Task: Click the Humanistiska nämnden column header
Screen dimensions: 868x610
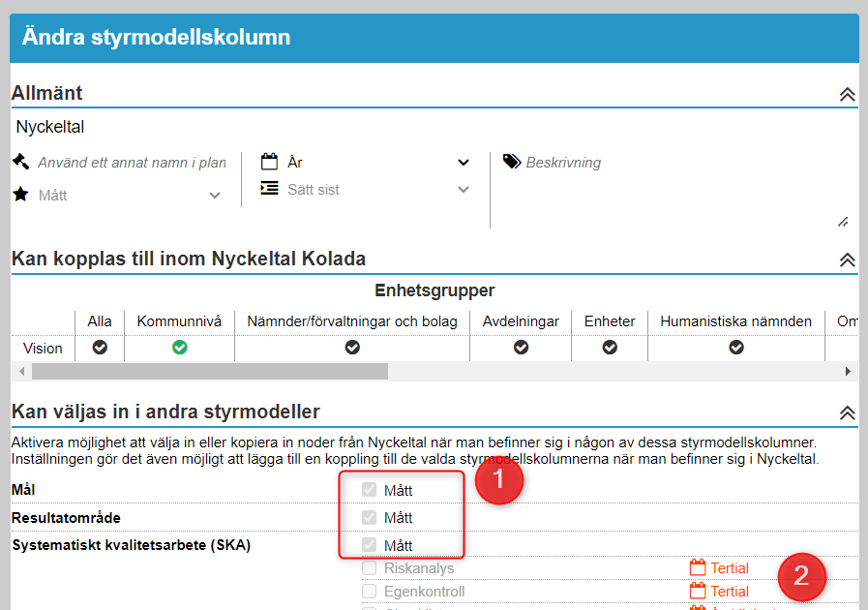Action: 735,321
